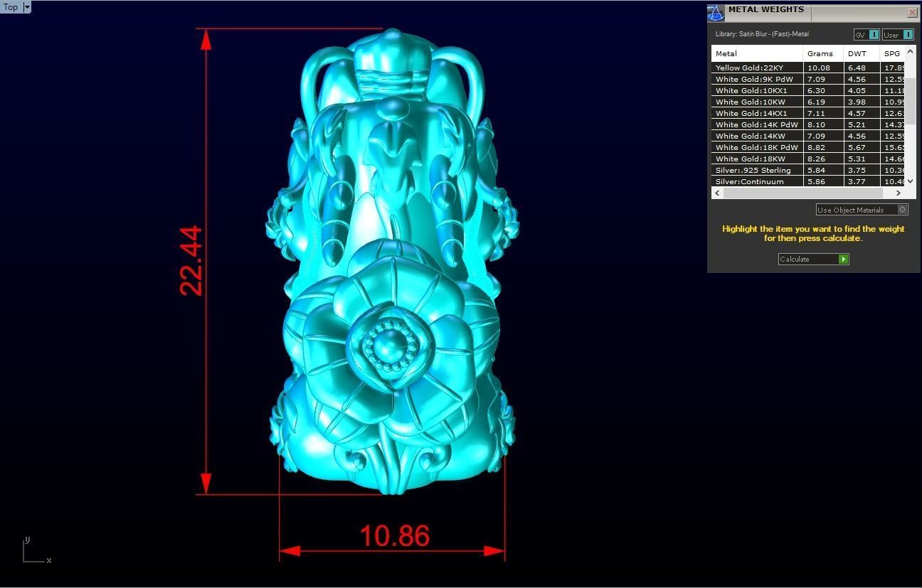Close the Metal Weights panel
922x588 pixels.
tap(912, 12)
